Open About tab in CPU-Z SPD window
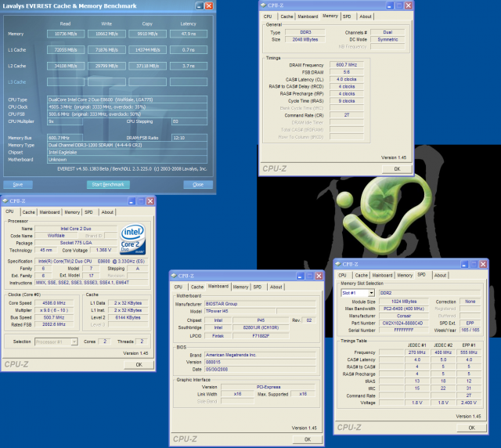Viewport: 501px width, 448px height. (x=440, y=275)
